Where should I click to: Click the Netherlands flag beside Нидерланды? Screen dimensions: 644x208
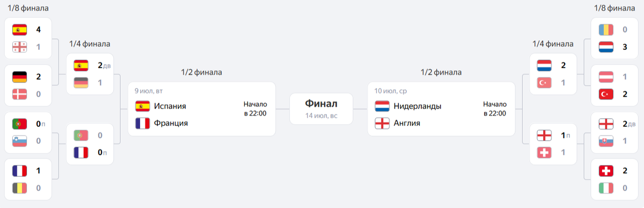(x=382, y=106)
